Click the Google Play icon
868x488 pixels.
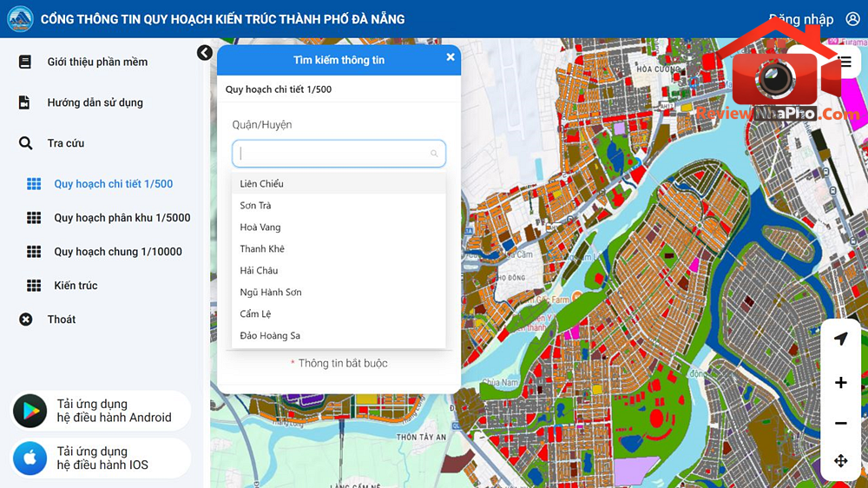coord(30,411)
